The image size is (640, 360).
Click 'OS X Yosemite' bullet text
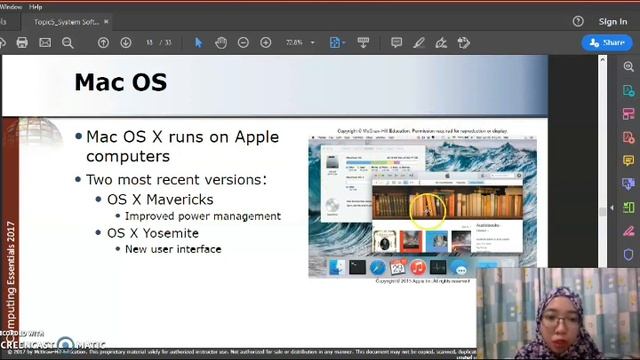pos(153,233)
